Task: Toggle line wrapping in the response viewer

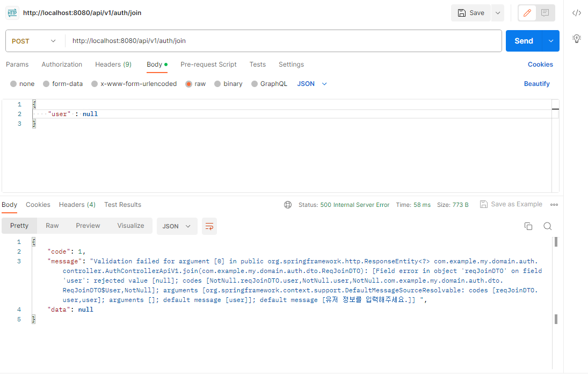Action: coord(209,226)
